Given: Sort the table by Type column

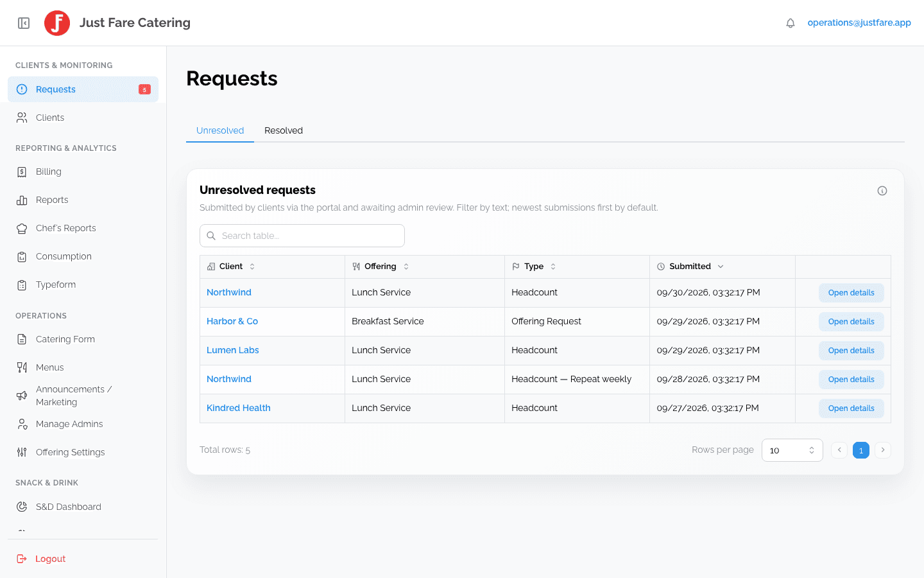Looking at the screenshot, I should pyautogui.click(x=553, y=267).
